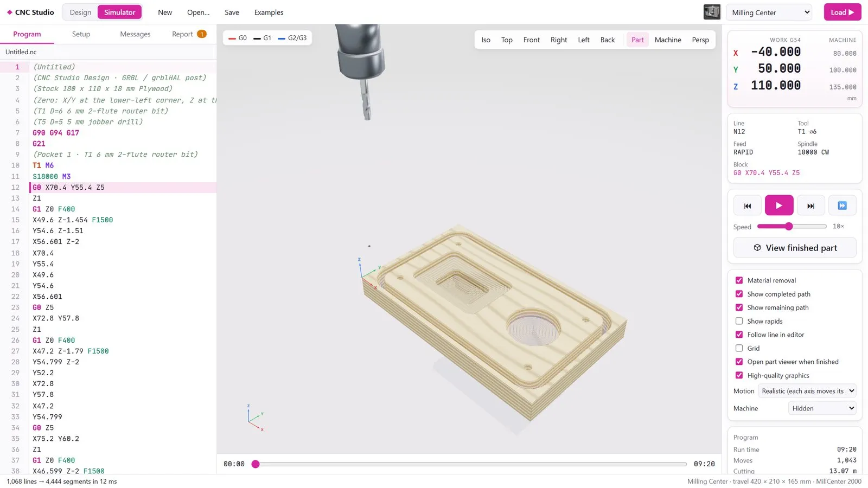Click the Report warning badge
The height and width of the screenshot is (488, 868).
[202, 34]
